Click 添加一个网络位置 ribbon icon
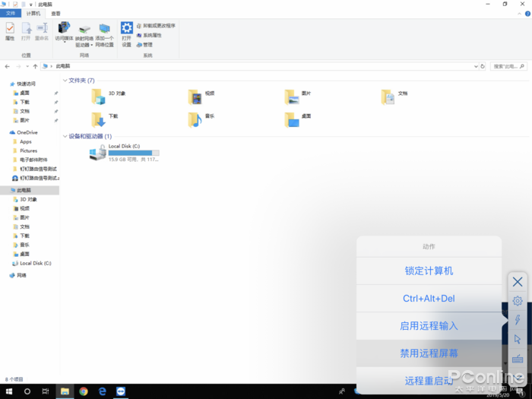Screen dimensions: 532x399 pos(105,34)
